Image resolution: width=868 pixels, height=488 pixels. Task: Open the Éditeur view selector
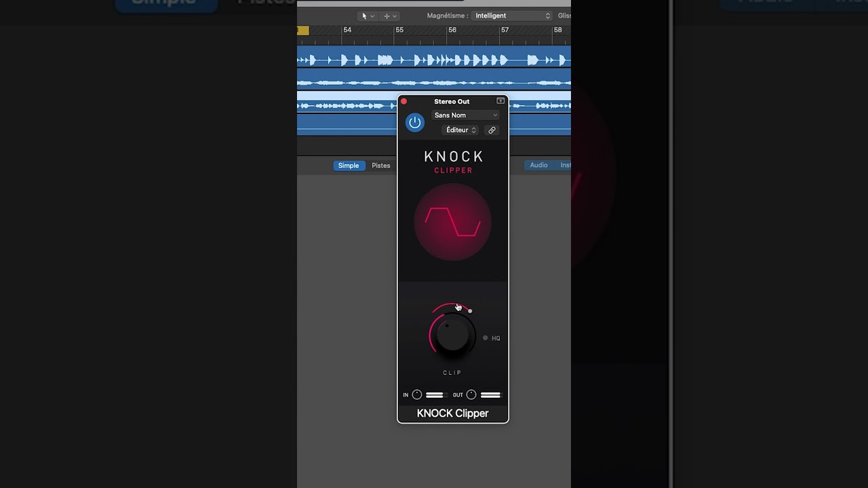[x=460, y=130]
